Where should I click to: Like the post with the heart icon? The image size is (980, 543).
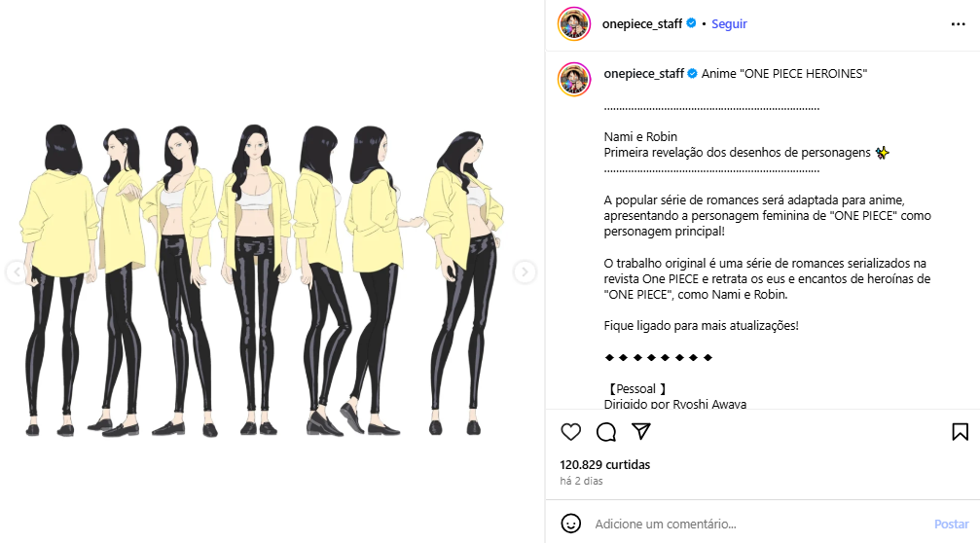(570, 432)
